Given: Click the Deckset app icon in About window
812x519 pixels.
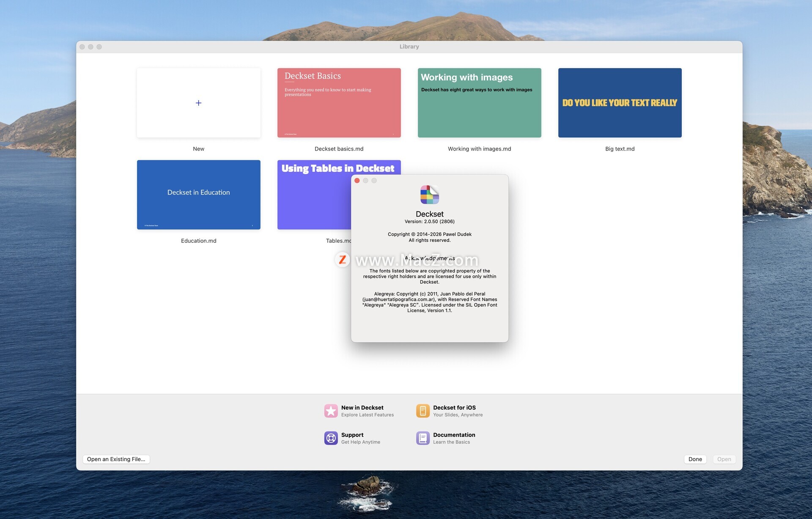Looking at the screenshot, I should (429, 195).
